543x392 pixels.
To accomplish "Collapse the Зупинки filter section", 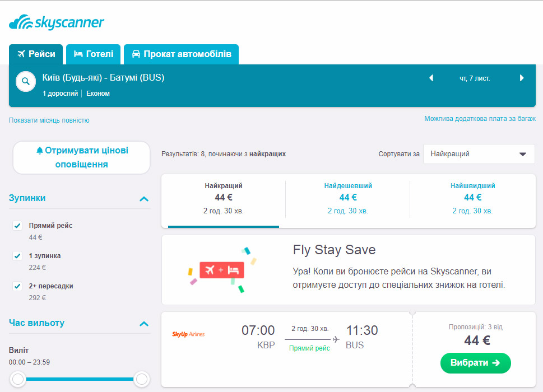I will (143, 199).
